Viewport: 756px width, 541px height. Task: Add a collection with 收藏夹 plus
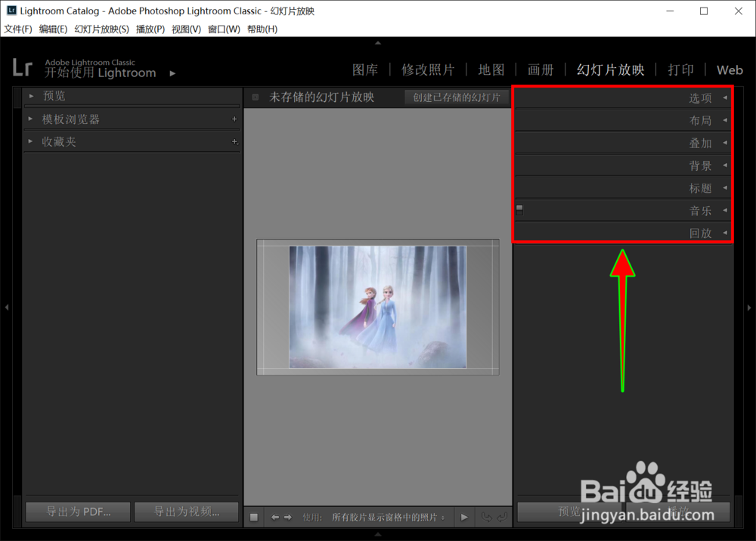pyautogui.click(x=235, y=141)
